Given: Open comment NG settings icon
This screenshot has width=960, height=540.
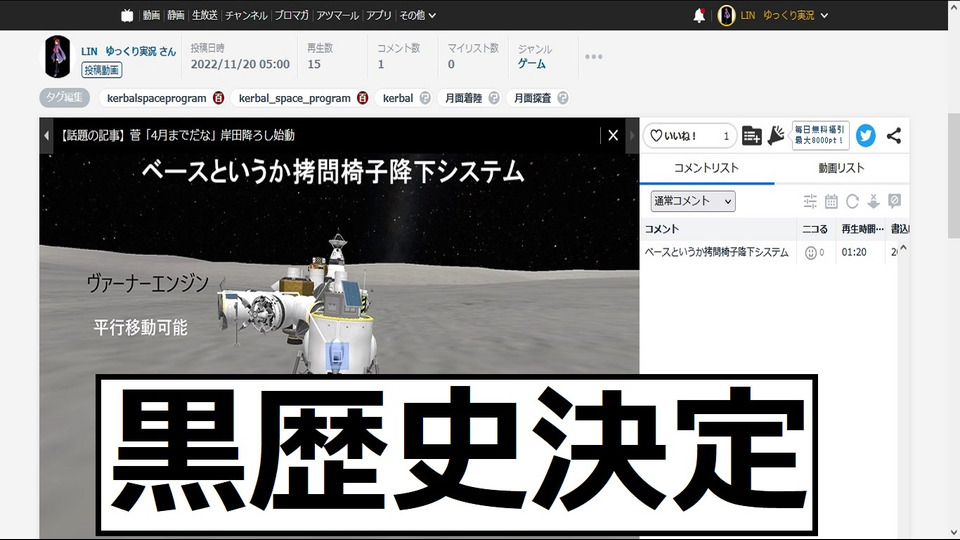Looking at the screenshot, I should coord(894,201).
